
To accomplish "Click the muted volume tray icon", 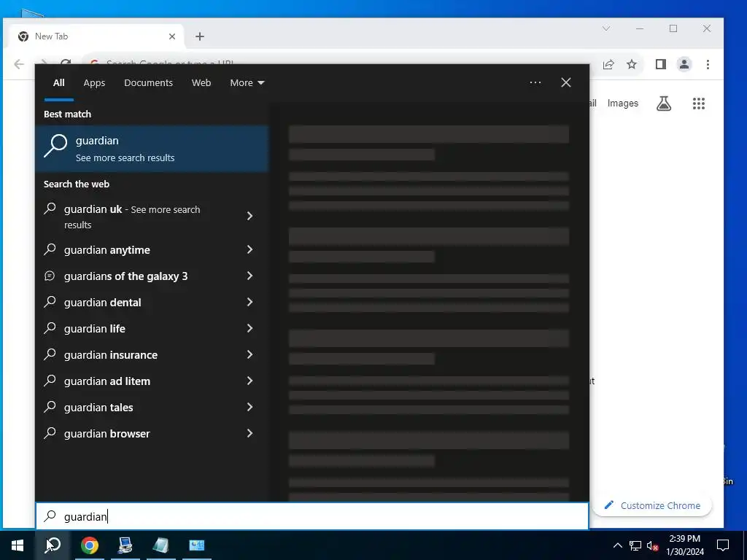I will coord(653,545).
